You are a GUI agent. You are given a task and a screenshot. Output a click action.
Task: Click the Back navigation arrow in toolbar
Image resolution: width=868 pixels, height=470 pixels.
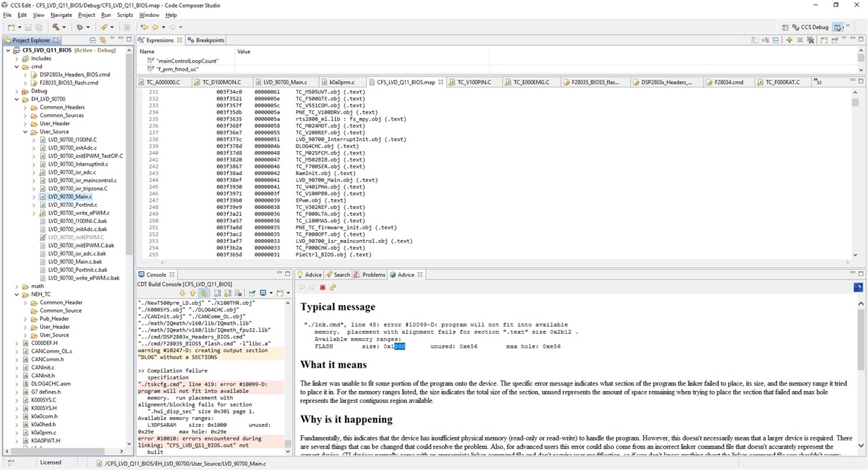[x=155, y=27]
